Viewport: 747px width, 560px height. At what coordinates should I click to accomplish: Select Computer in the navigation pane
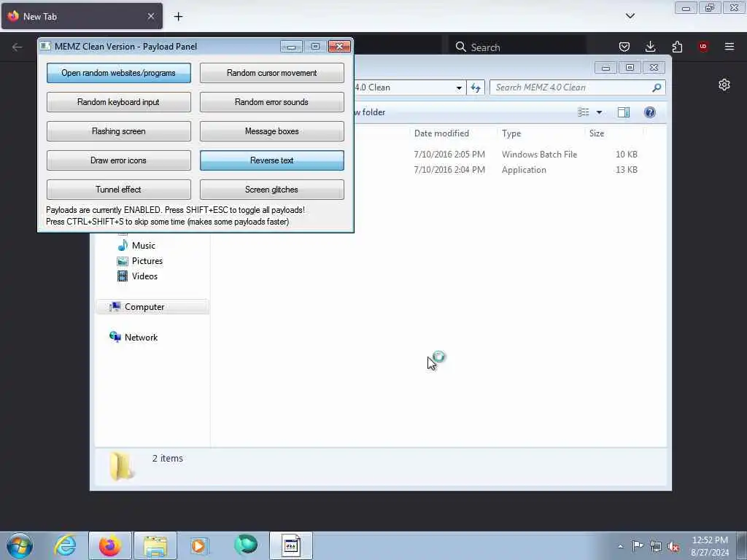click(152, 307)
